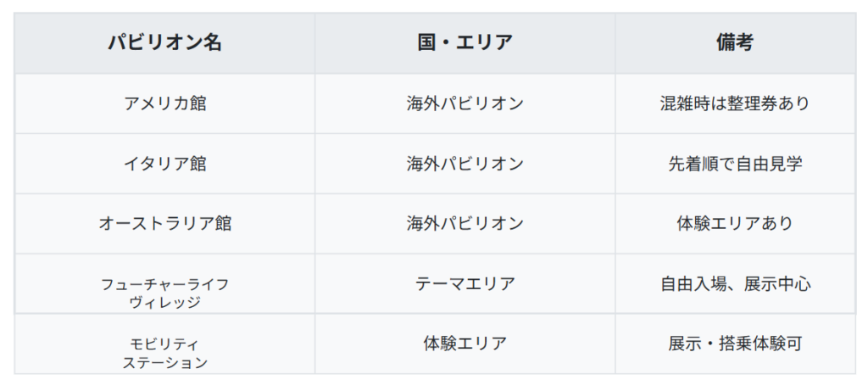Click the パビリオン名 column header

coord(165,43)
